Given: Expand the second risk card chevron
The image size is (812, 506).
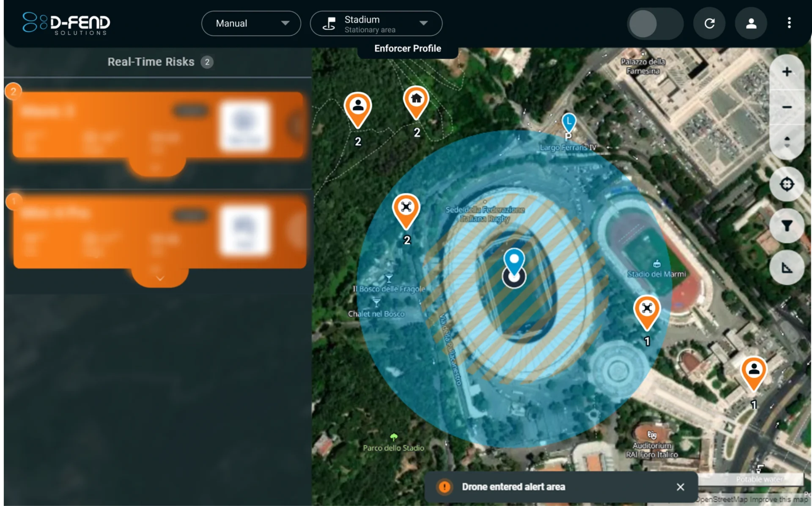Looking at the screenshot, I should click(x=160, y=278).
